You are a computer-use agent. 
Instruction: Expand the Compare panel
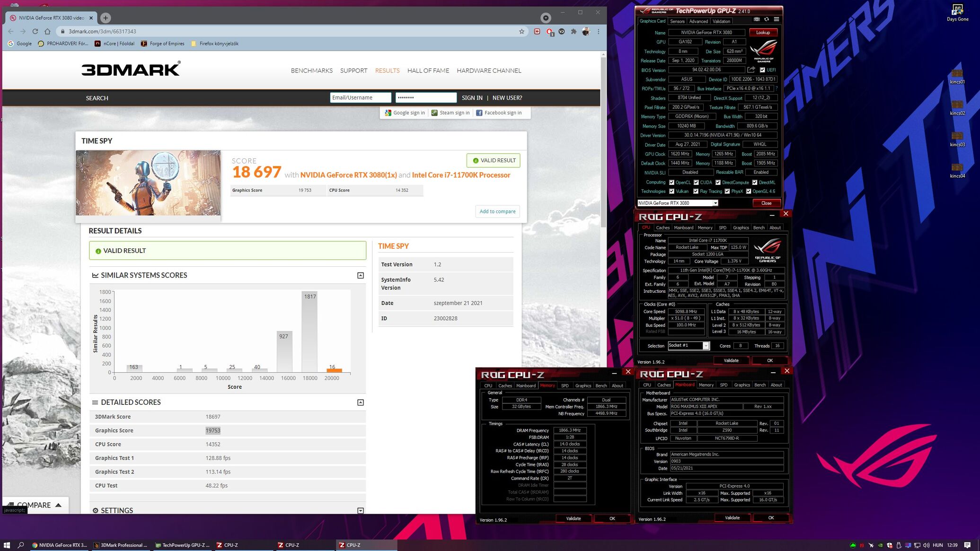click(x=35, y=505)
